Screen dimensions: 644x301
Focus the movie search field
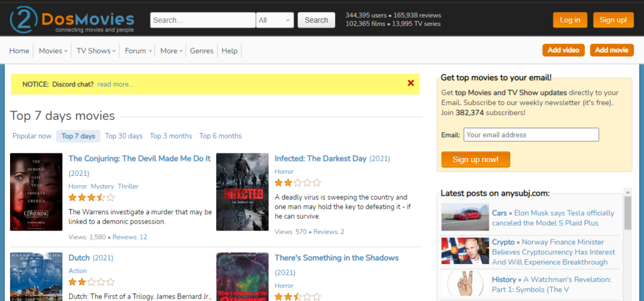coord(203,20)
